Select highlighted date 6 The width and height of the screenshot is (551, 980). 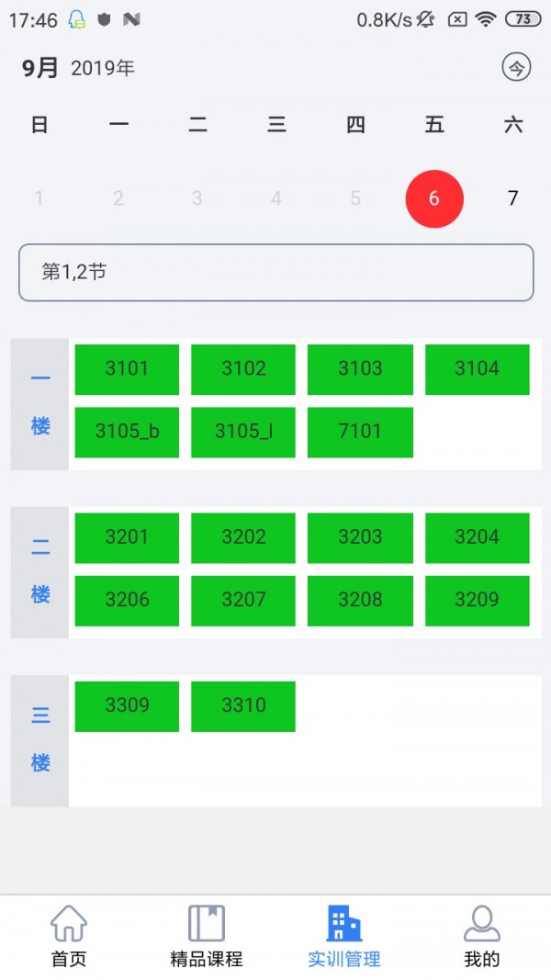(x=434, y=197)
